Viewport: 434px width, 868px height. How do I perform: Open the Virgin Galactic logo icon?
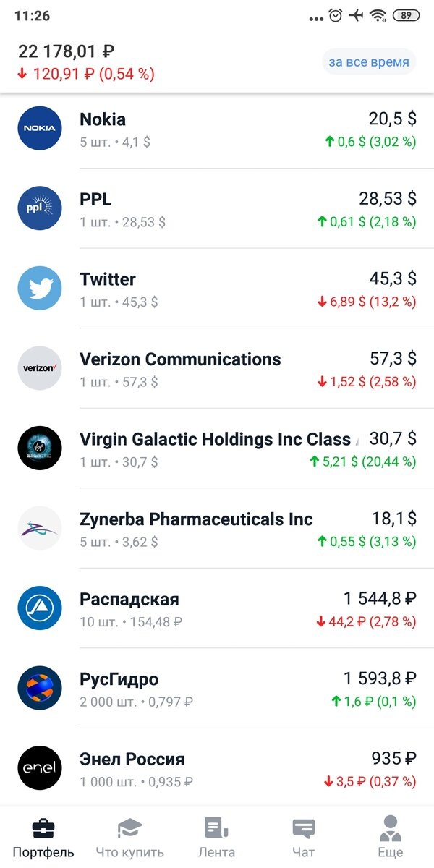click(39, 448)
